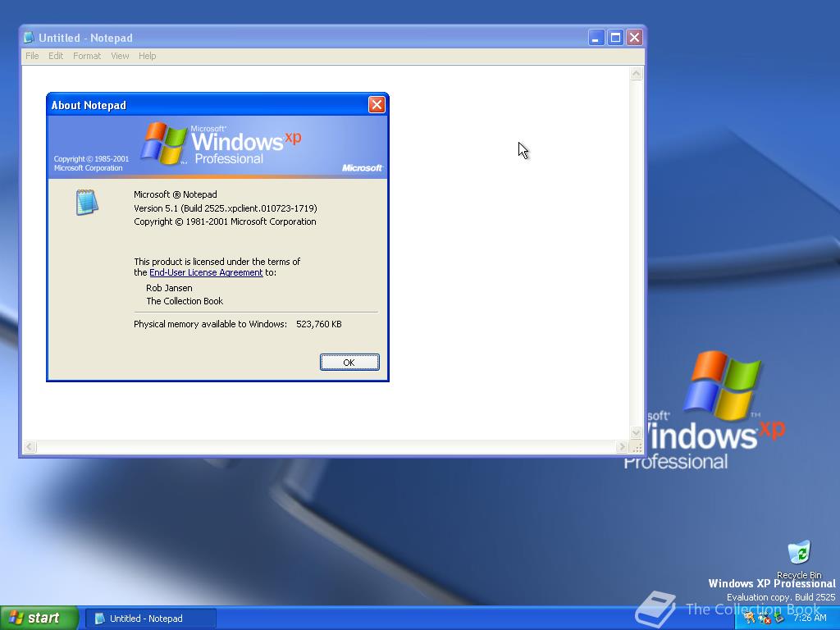
Task: Click the Notepad horizontal scrollbar right arrow
Action: point(622,446)
